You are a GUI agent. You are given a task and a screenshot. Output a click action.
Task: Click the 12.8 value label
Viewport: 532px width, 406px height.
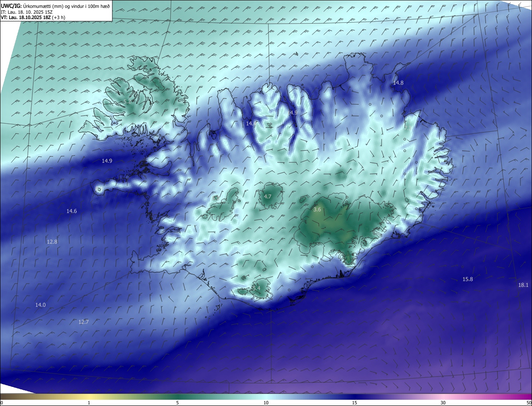point(52,242)
